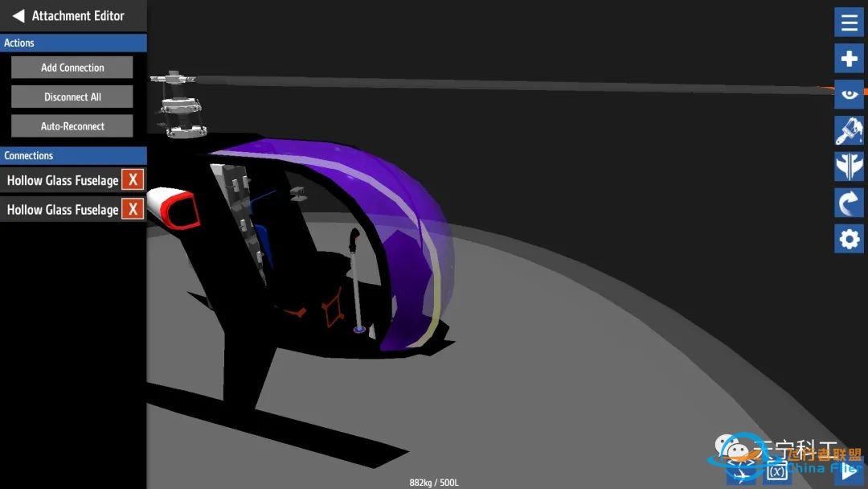Open the part settings gear icon
The height and width of the screenshot is (489, 868).
tap(849, 239)
